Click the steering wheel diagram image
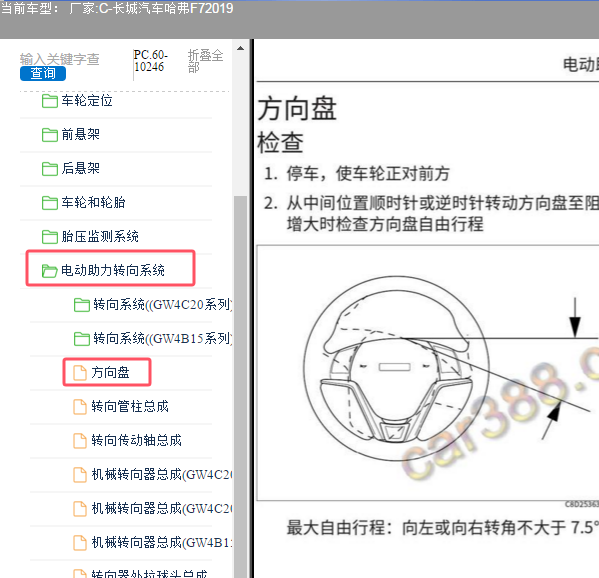Screen dimensions: 599x578 pos(428,373)
